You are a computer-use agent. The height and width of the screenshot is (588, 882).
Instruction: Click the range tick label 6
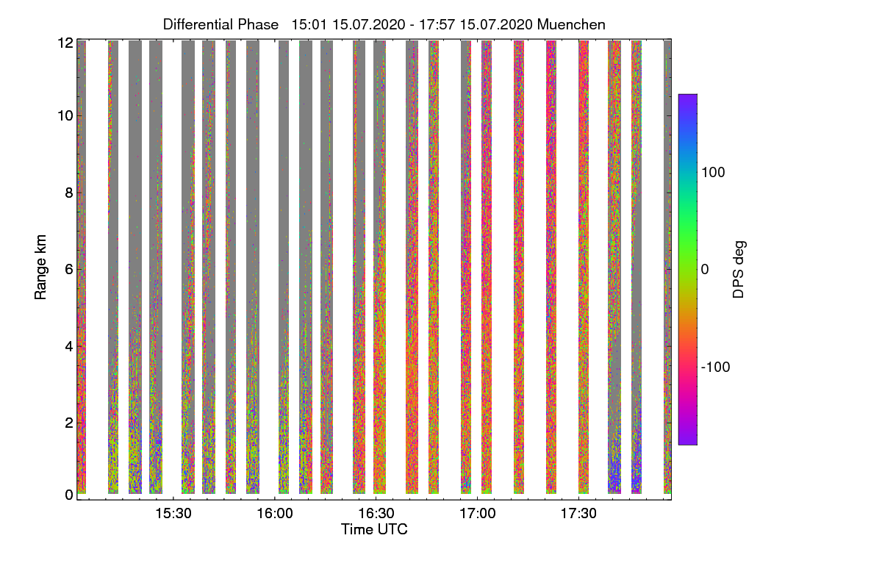coord(69,269)
